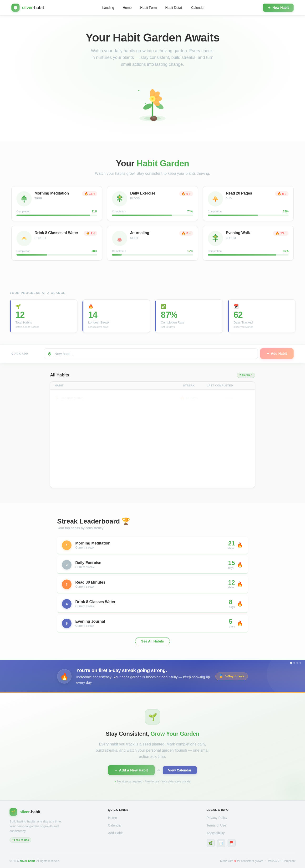The height and width of the screenshot is (868, 305).
Task: Click the Morning Meditation tree plant icon
Action: coord(24,199)
